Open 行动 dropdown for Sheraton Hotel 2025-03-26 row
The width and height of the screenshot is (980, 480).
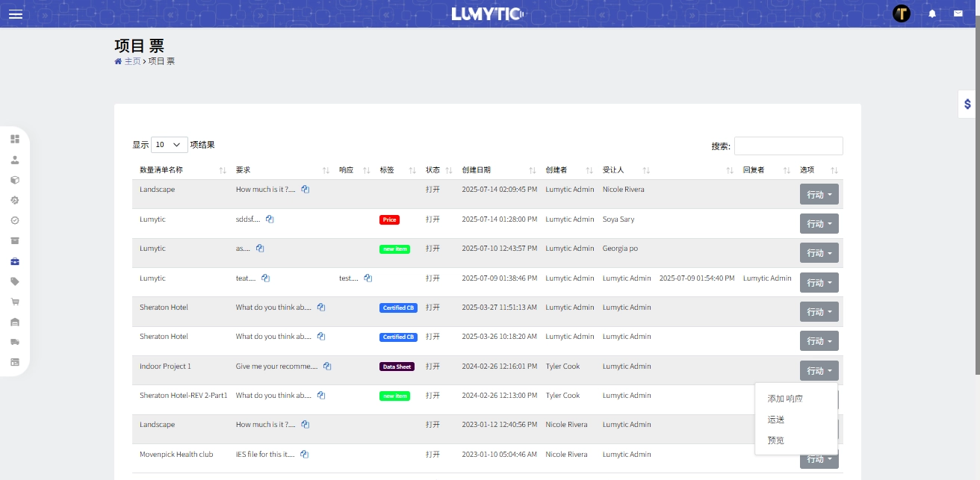819,341
